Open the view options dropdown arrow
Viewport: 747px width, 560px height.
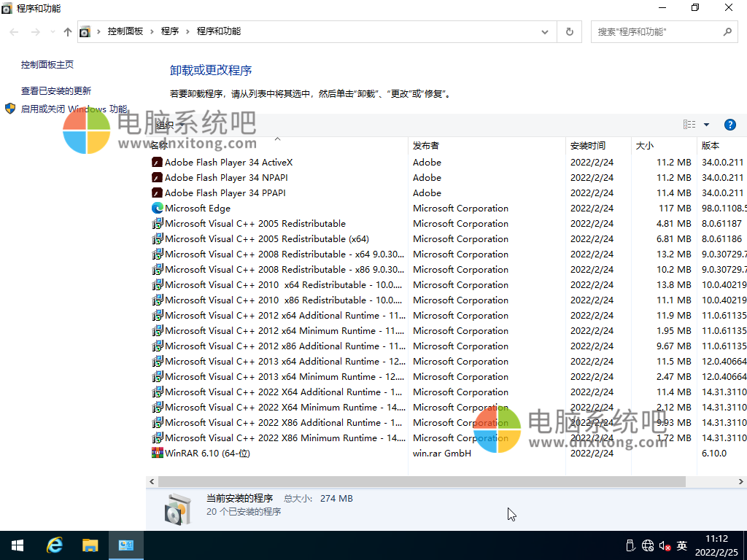(706, 125)
